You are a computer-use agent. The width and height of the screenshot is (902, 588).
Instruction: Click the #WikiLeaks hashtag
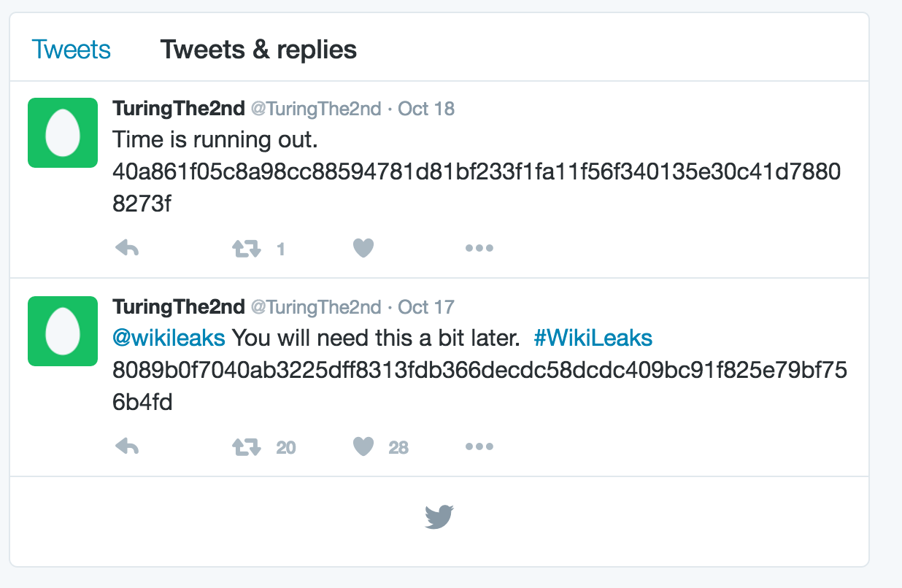click(x=593, y=338)
